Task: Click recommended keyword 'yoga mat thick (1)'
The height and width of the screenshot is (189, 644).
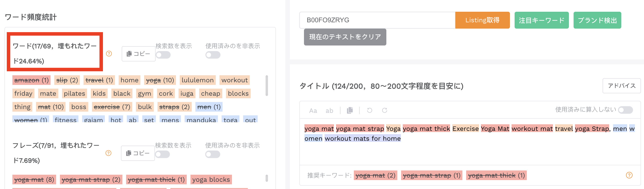Action: pos(496,175)
